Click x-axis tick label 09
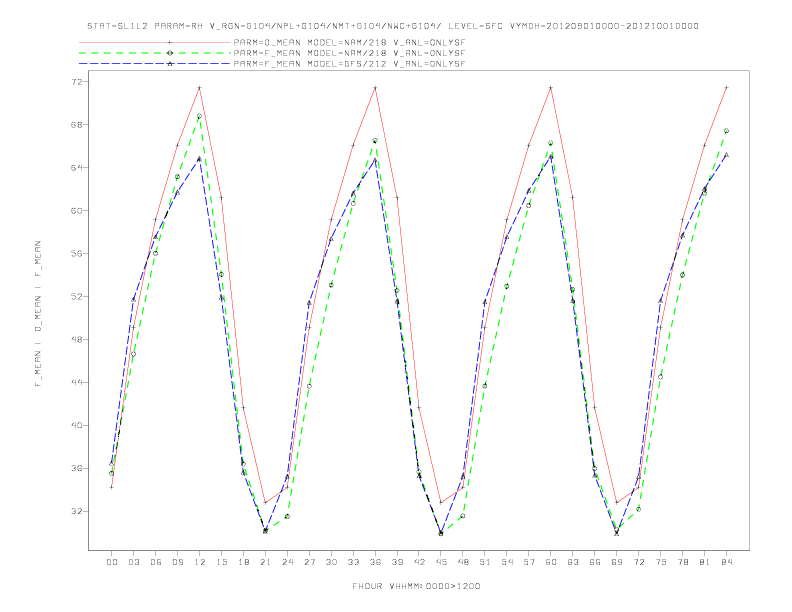The height and width of the screenshot is (612, 792). [178, 562]
